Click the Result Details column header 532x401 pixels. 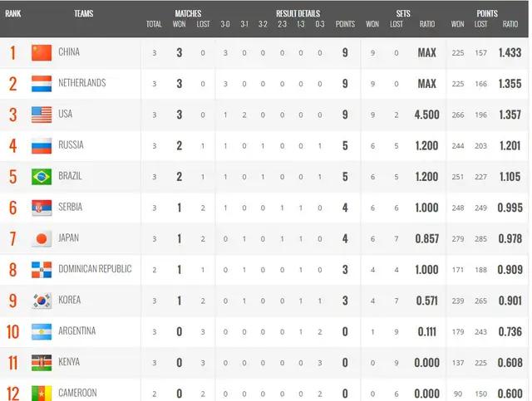[297, 14]
